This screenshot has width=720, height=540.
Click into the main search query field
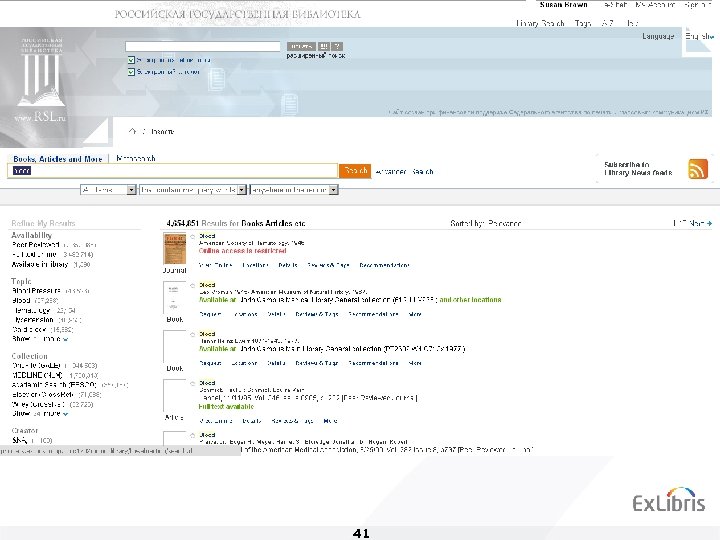[x=173, y=171]
